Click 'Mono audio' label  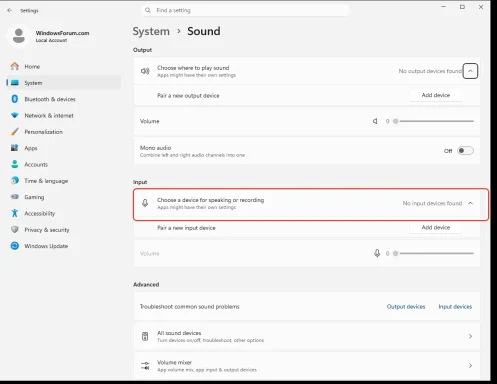[155, 148]
